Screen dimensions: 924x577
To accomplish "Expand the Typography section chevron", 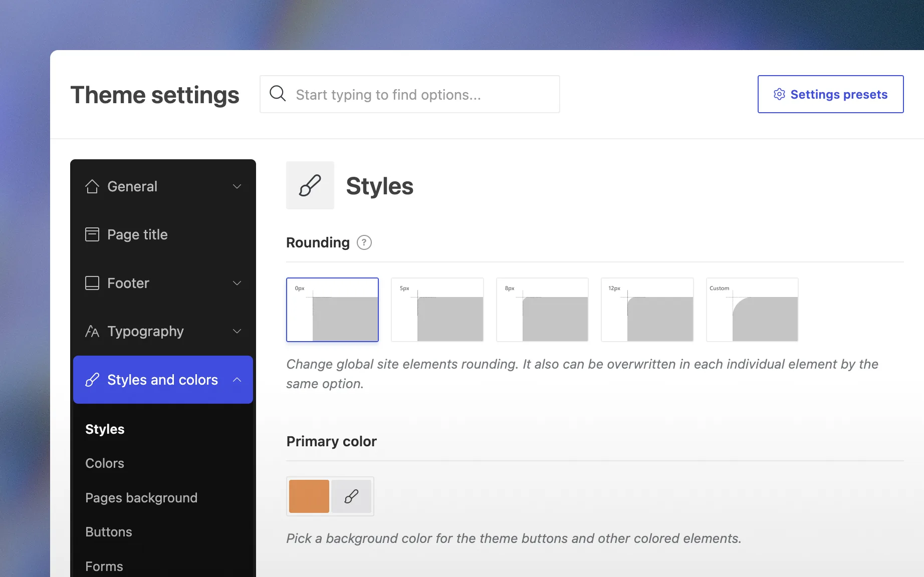I will (x=237, y=331).
